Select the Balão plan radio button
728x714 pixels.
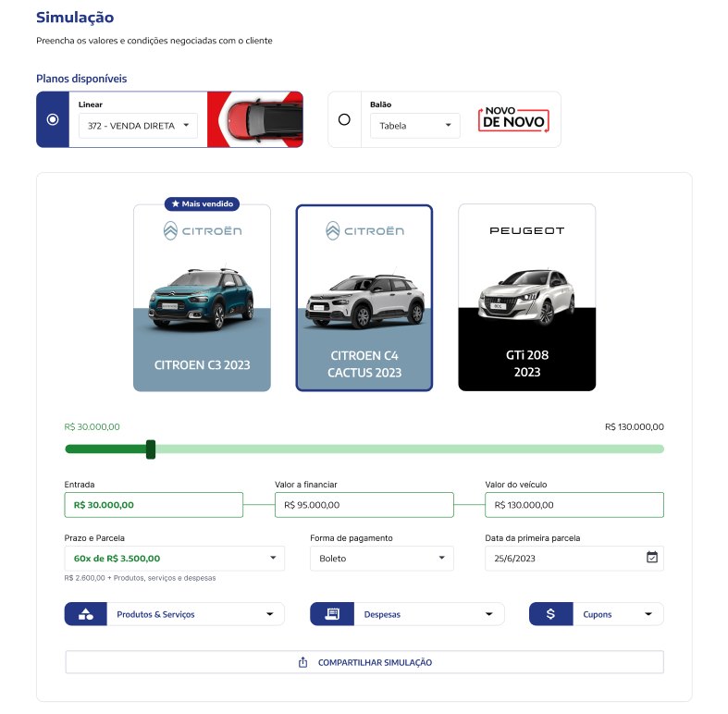[x=344, y=120]
